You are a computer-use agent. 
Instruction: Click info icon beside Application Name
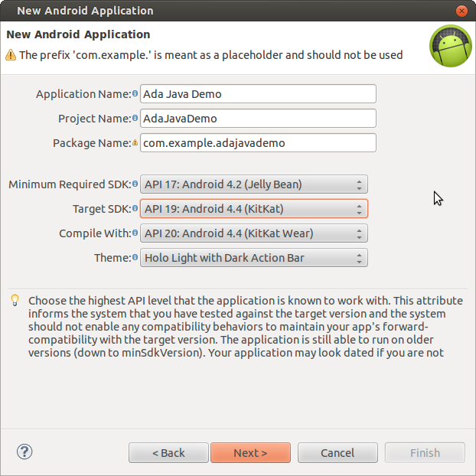(135, 94)
